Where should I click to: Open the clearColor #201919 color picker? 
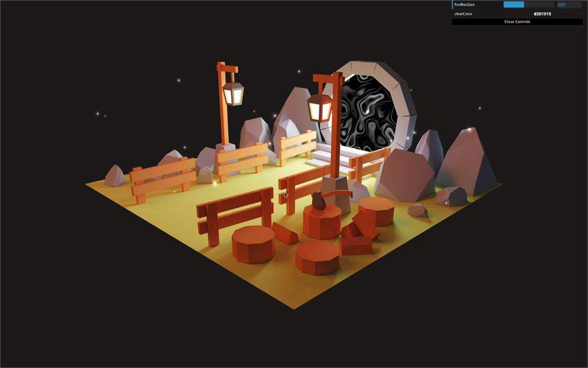pos(542,14)
